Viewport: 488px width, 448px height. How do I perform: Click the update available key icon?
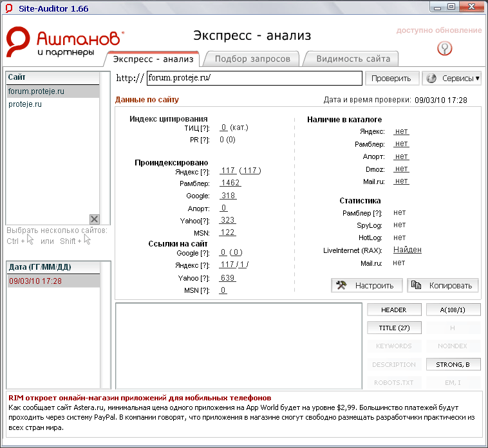(445, 48)
